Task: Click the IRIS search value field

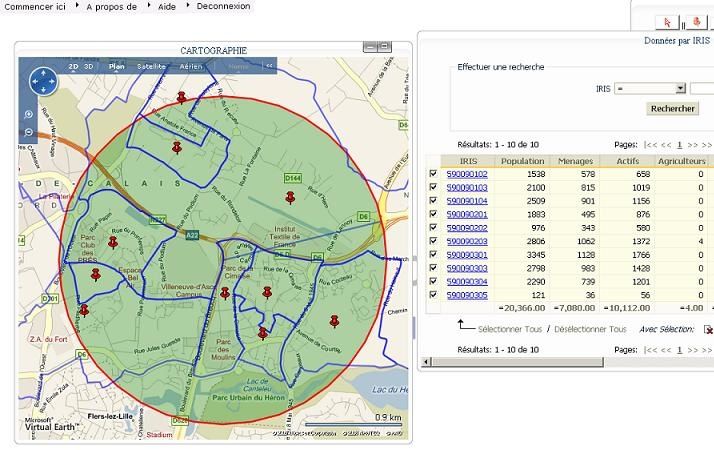Action: click(702, 88)
